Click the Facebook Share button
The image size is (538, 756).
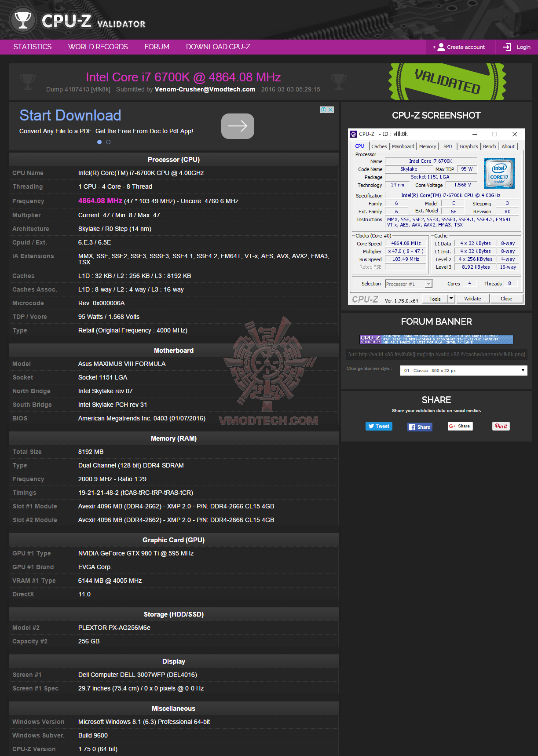click(420, 427)
